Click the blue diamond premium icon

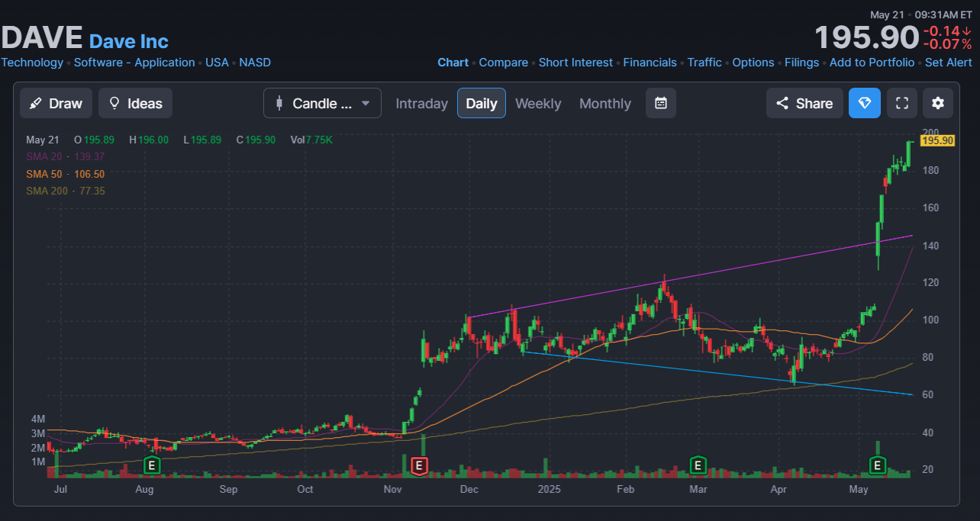point(865,103)
